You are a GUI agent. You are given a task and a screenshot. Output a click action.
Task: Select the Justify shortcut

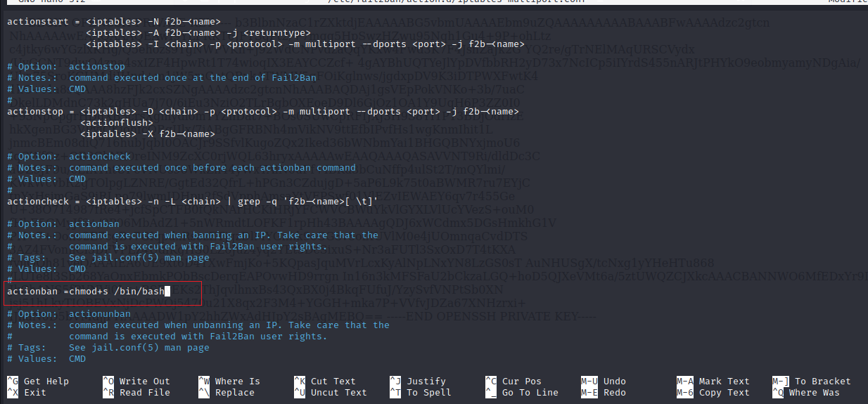[426, 381]
